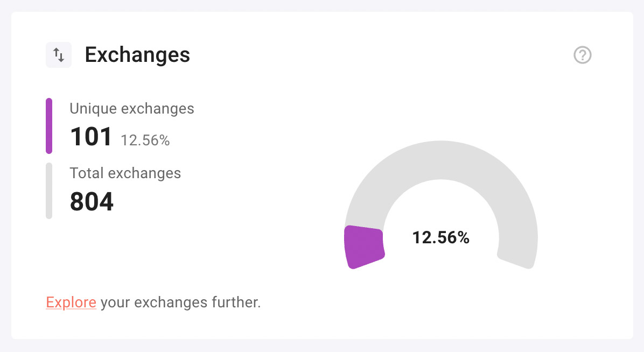Viewport: 644px width, 352px height.
Task: Click the 12.56% text beside 101
Action: 145,140
